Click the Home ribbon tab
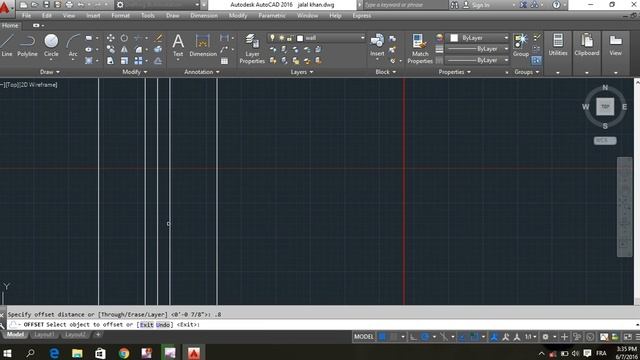 pos(10,25)
